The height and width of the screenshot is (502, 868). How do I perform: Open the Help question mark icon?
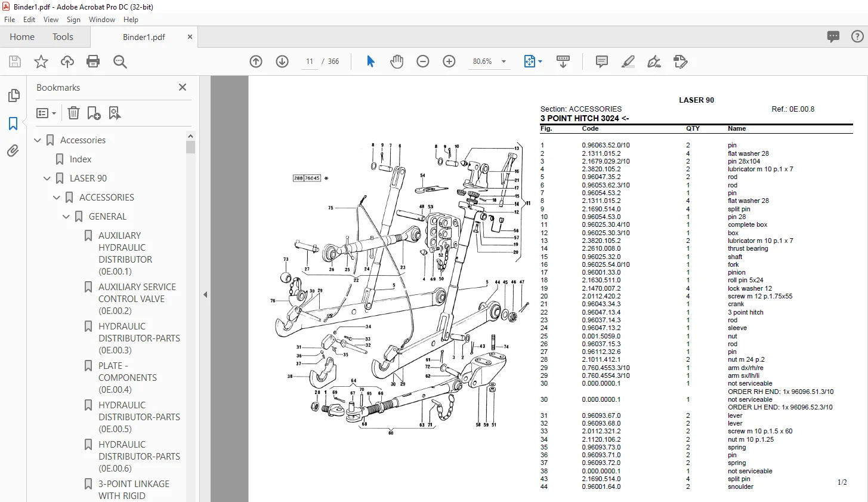click(857, 36)
